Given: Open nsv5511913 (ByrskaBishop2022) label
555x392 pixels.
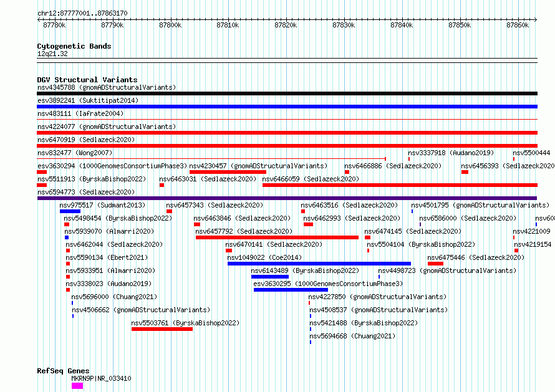Looking at the screenshot, I should click(x=92, y=179).
